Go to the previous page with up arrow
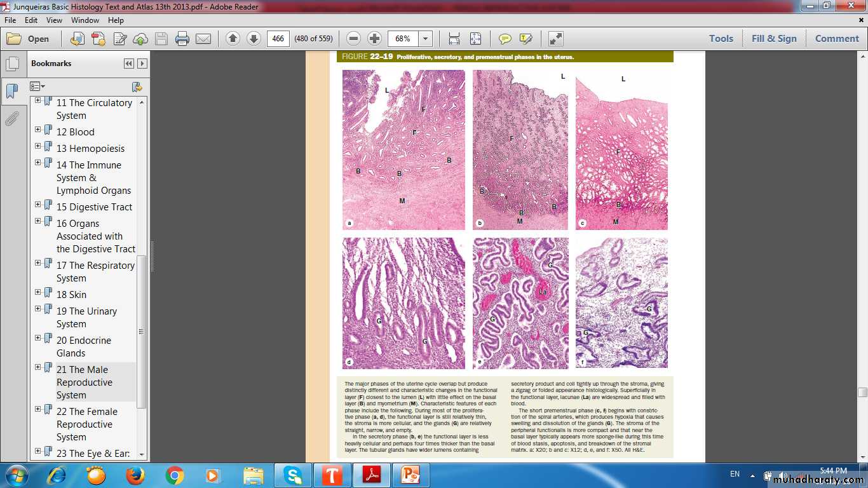 pos(233,39)
